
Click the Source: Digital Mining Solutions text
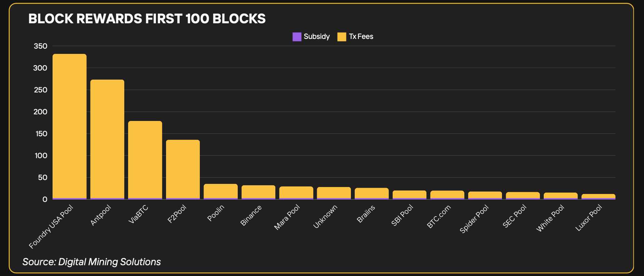[x=92, y=262]
